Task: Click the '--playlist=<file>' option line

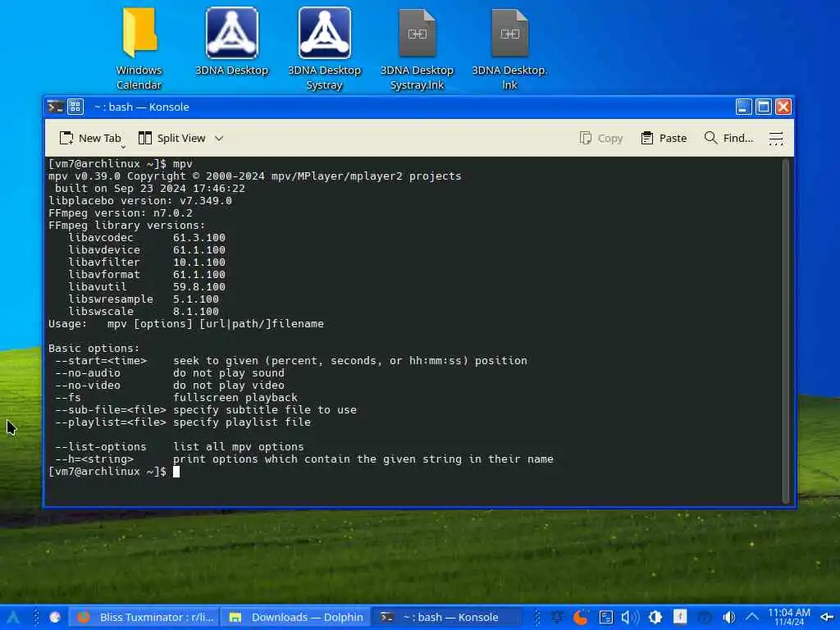Action: click(183, 422)
